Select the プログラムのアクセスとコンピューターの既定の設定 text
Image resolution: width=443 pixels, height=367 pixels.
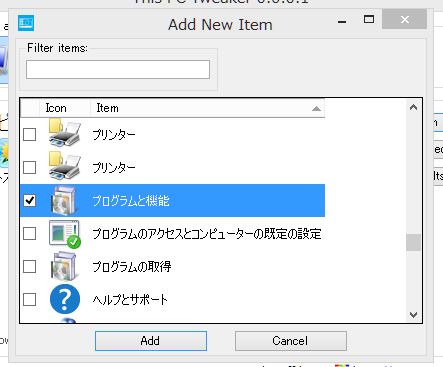point(207,234)
